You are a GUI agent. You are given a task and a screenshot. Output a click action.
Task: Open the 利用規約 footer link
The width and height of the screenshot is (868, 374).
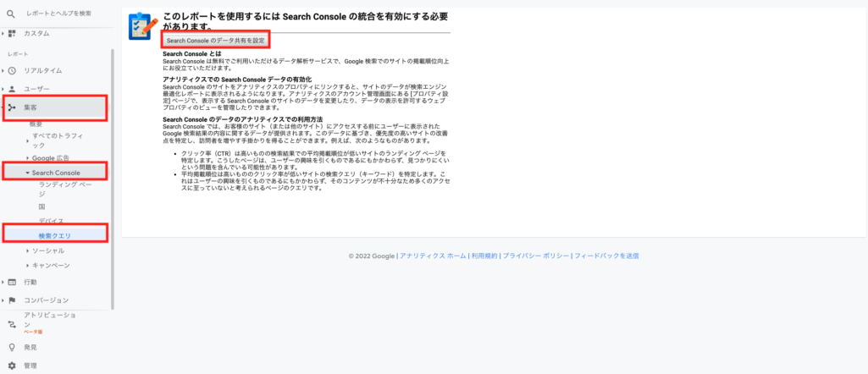click(x=484, y=256)
